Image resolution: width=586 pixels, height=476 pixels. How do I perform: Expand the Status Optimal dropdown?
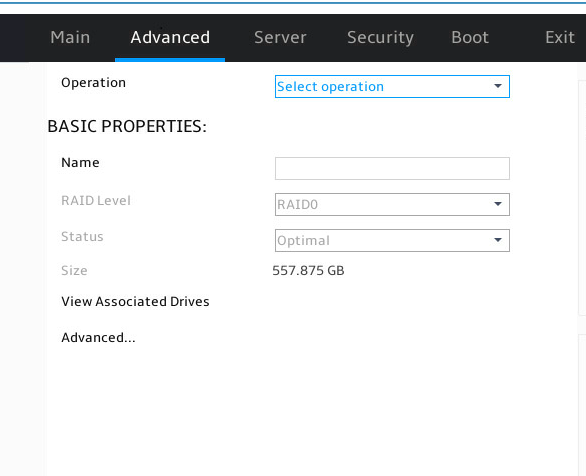pos(392,240)
